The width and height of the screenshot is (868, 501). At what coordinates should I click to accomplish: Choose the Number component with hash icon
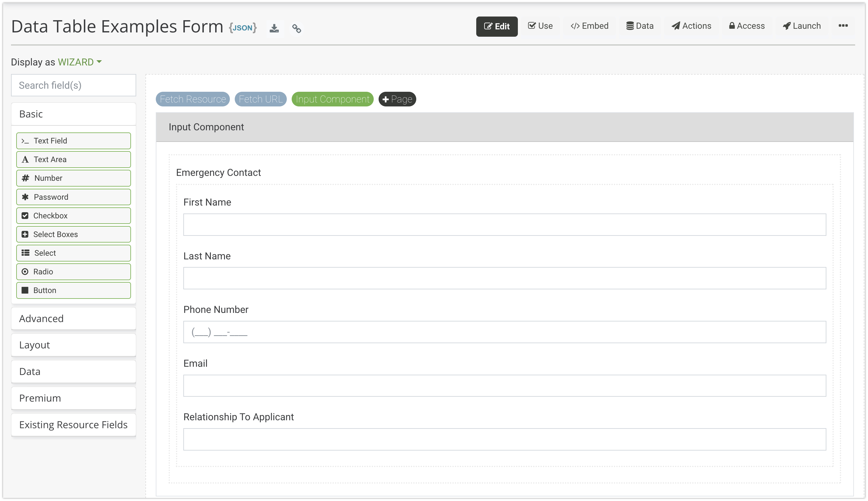(73, 178)
